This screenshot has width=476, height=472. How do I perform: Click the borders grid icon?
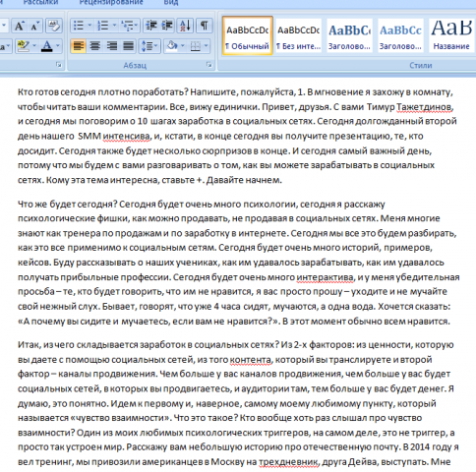[196, 46]
